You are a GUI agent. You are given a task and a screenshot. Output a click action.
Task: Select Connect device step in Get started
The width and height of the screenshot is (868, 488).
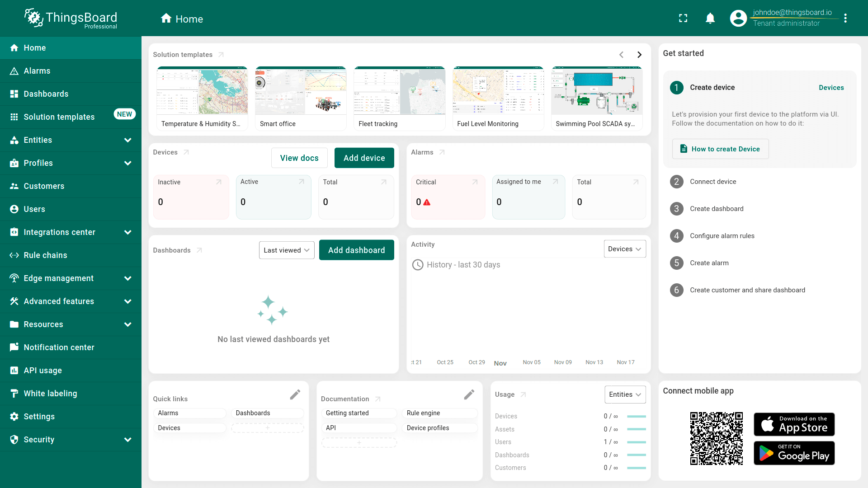pyautogui.click(x=712, y=182)
